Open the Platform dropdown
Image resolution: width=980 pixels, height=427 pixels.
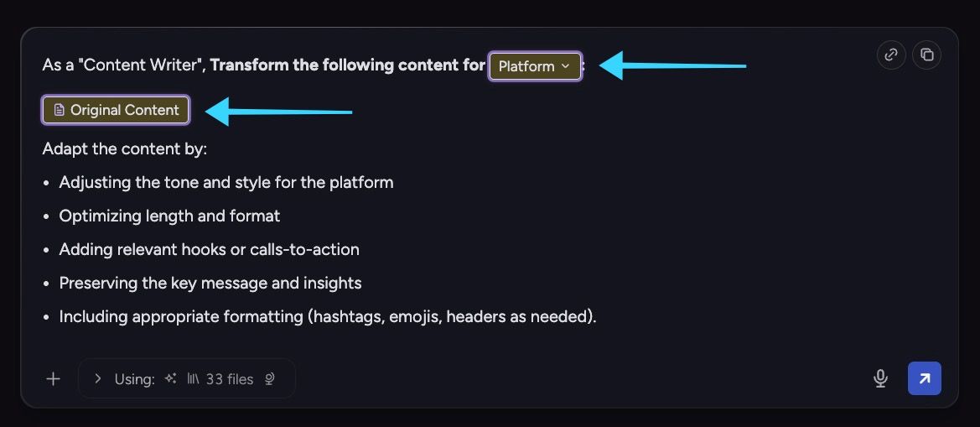[535, 65]
